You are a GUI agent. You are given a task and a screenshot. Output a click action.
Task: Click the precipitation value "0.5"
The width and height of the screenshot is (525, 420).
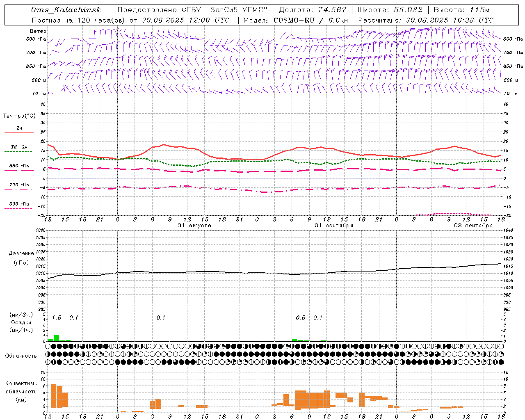click(x=301, y=318)
